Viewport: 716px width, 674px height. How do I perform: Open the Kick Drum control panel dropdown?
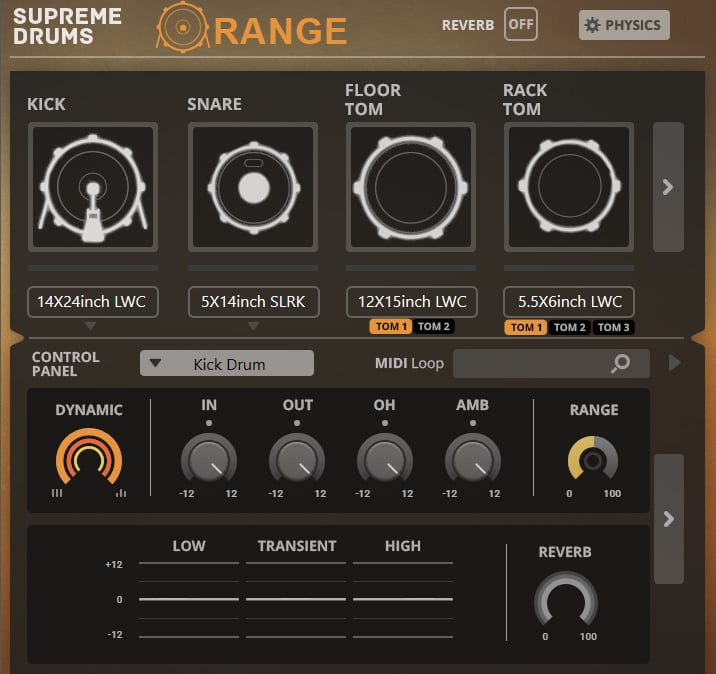click(227, 364)
